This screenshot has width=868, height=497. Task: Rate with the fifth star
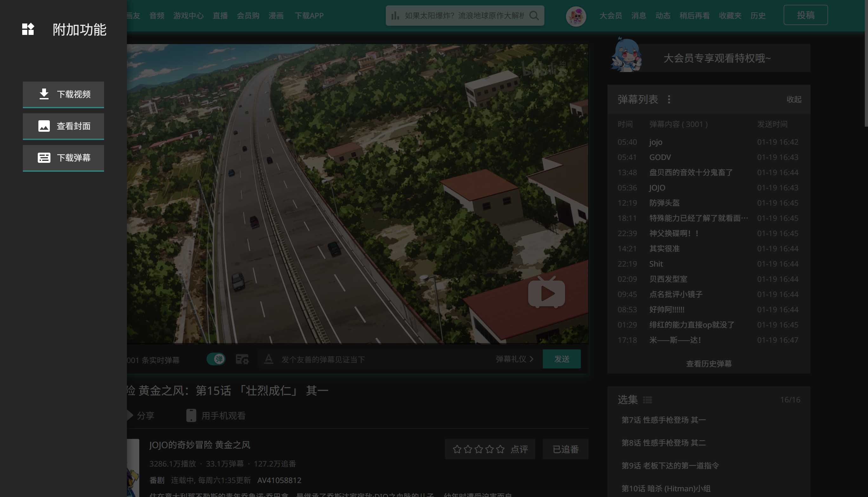[x=500, y=449]
